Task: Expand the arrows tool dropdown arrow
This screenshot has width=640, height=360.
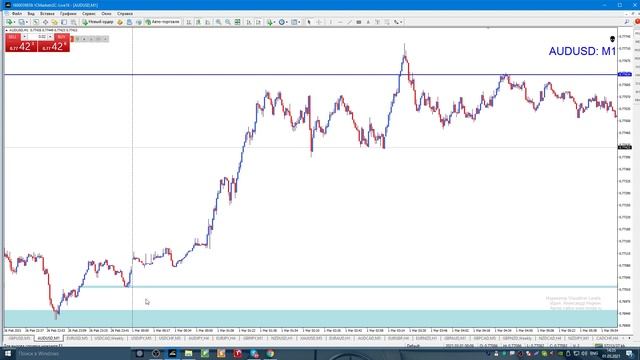Action: tap(402, 22)
